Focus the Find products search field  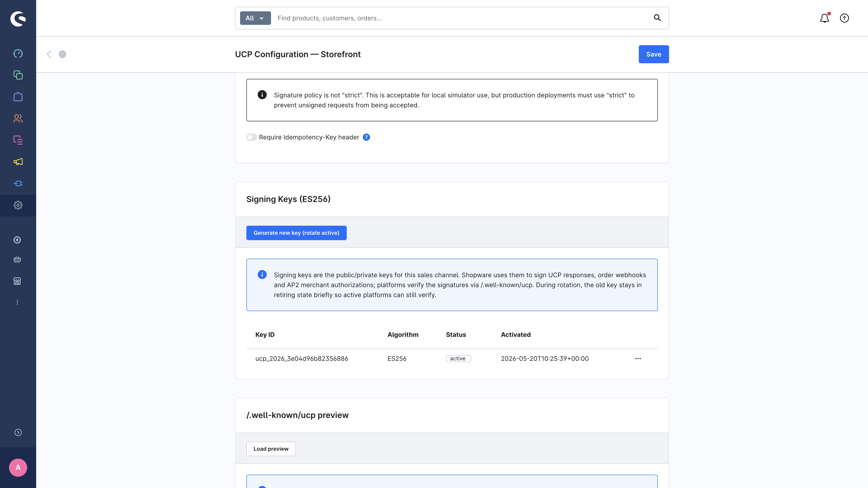coord(462,18)
